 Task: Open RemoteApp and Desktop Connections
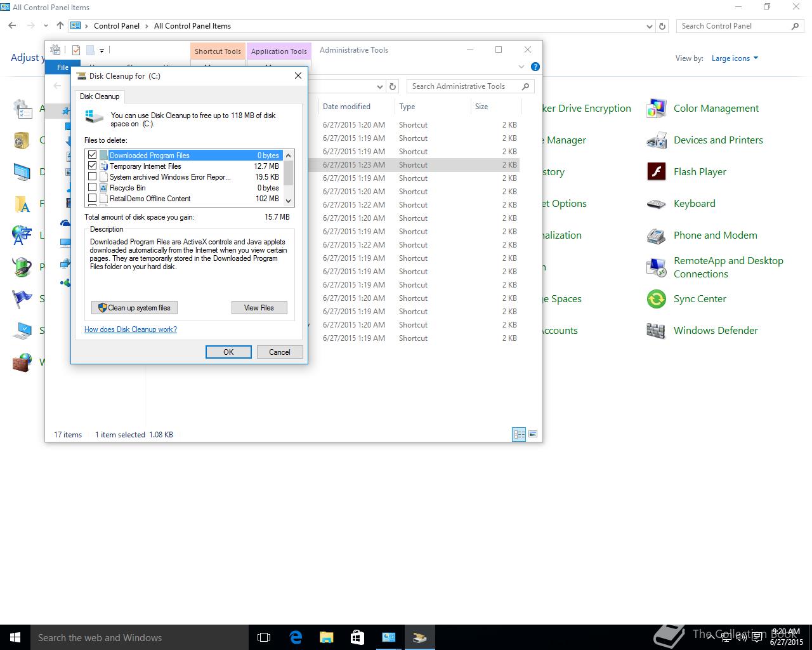pyautogui.click(x=714, y=267)
